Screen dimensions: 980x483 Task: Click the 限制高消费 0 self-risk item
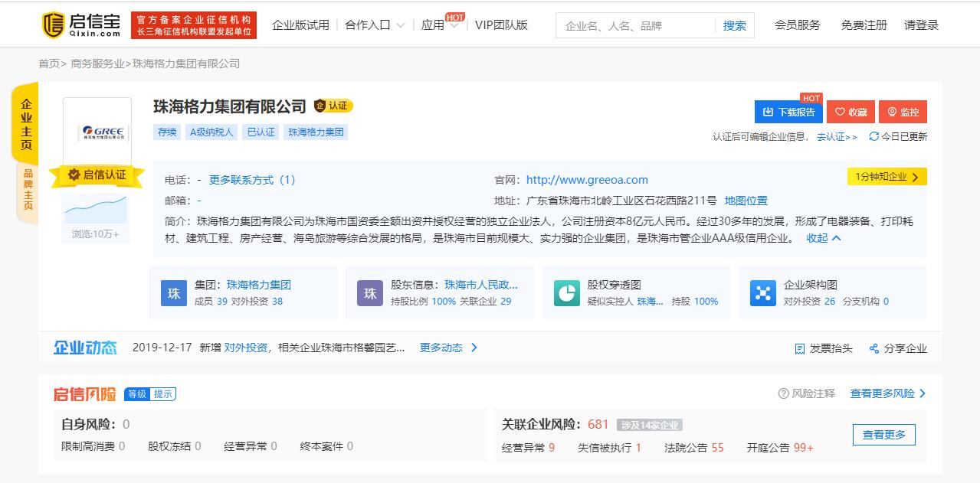[x=93, y=446]
